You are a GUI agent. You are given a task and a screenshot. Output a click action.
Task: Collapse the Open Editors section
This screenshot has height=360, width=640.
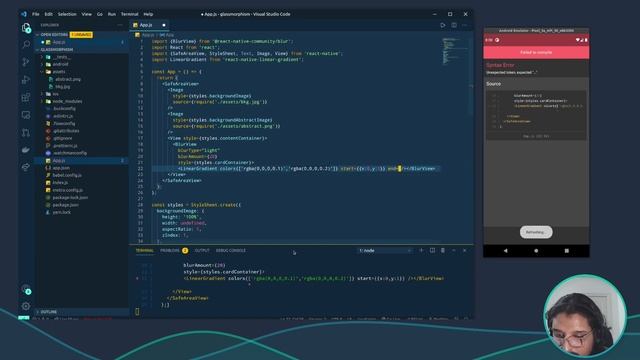(x=54, y=35)
